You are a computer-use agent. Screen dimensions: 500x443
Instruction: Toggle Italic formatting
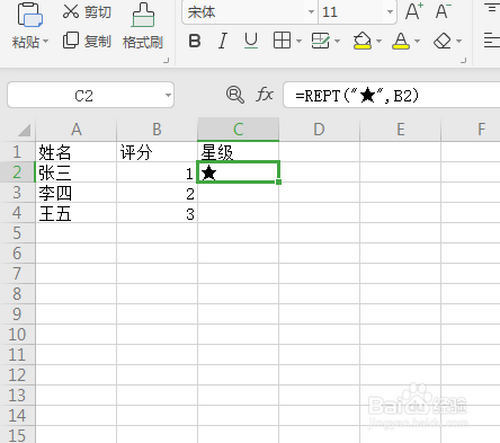223,41
